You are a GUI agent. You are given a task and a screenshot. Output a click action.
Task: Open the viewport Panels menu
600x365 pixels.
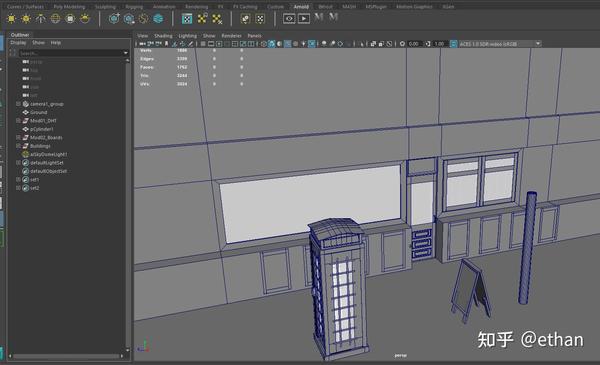pyautogui.click(x=254, y=36)
